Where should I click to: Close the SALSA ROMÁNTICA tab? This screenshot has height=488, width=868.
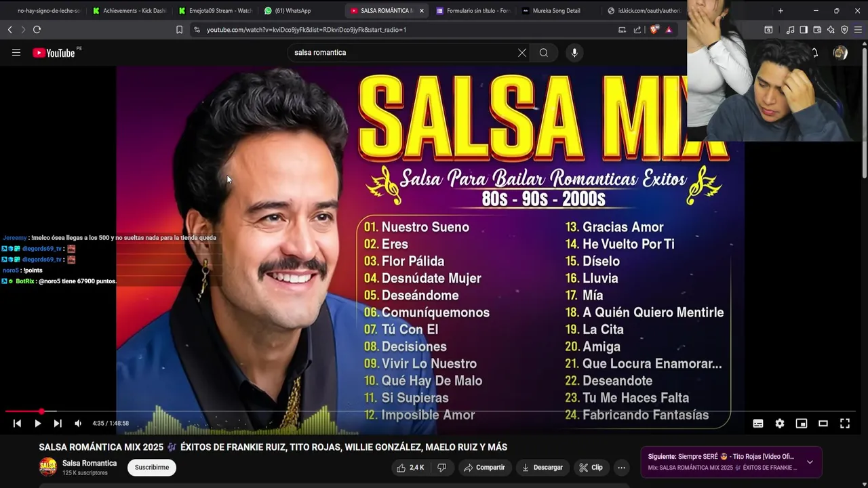421,11
